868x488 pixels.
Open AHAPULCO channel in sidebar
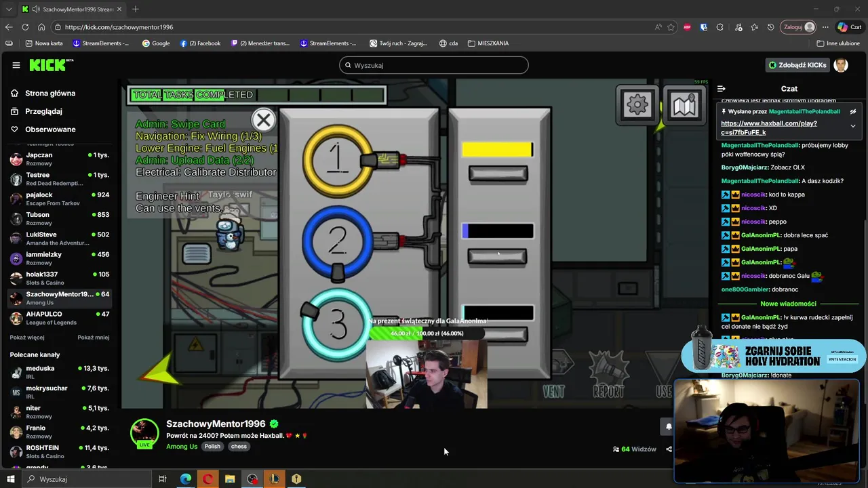(x=60, y=318)
